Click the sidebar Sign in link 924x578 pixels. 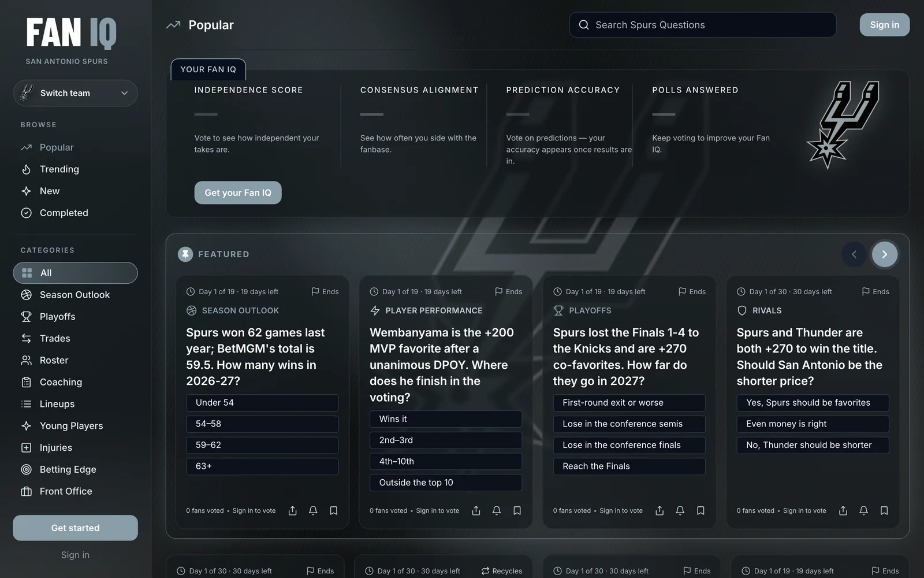(75, 555)
